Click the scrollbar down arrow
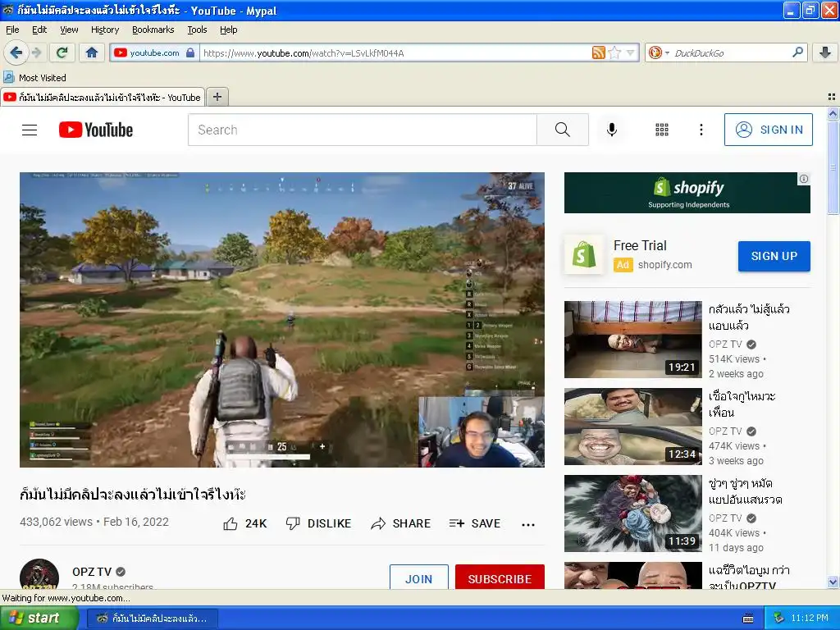Screen dimensions: 840x630 [x=833, y=582]
